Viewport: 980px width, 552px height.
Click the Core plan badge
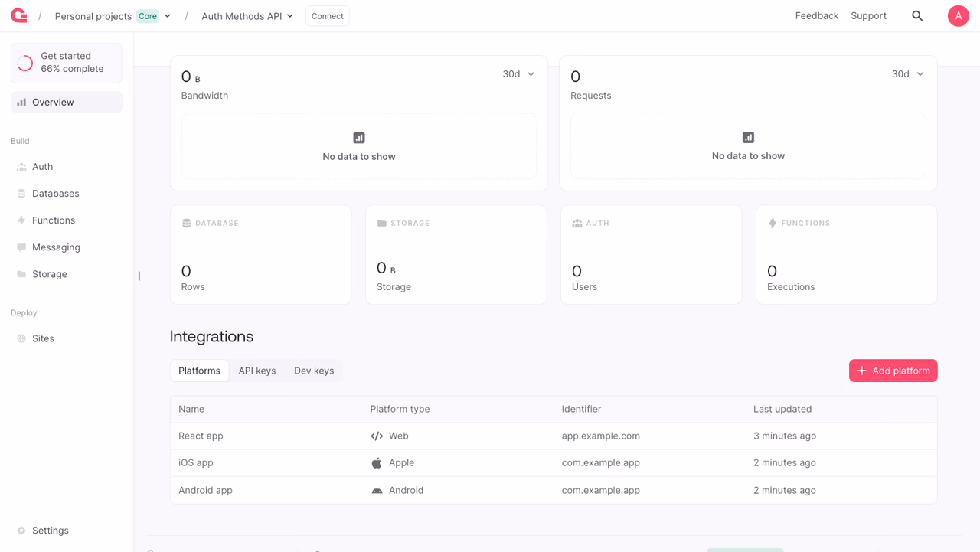click(x=148, y=16)
